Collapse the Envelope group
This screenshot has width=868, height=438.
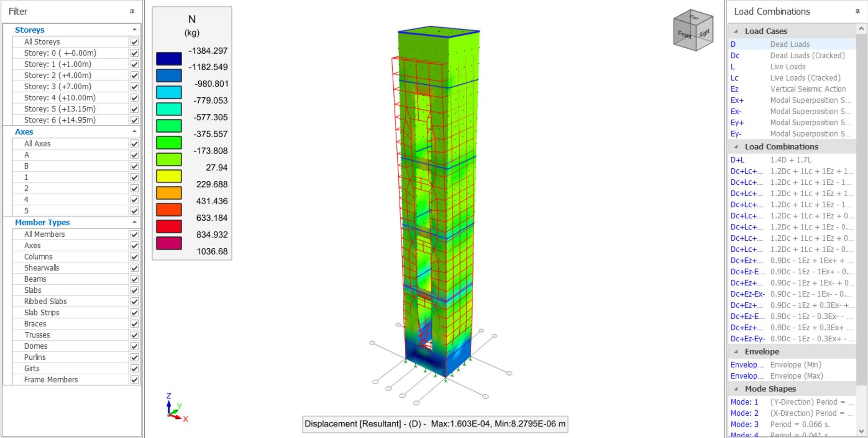[736, 352]
